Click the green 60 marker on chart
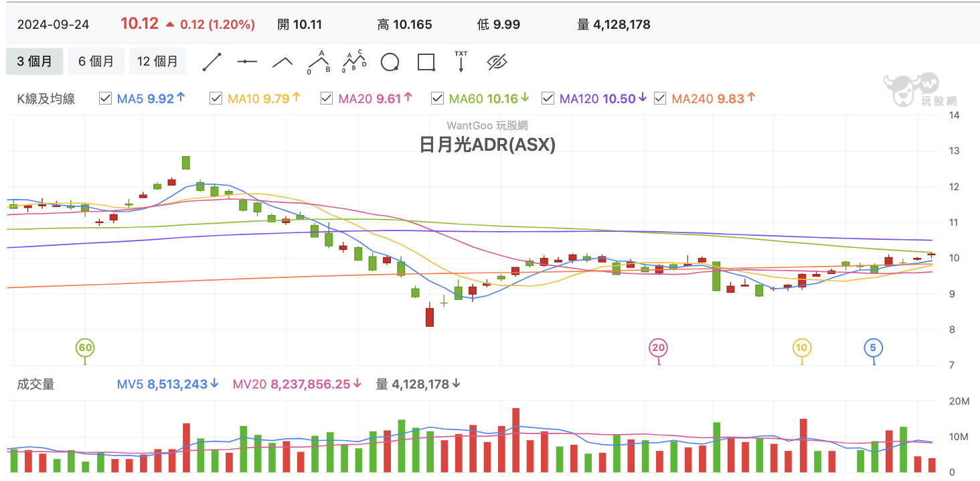Screen dimensions: 980x481 pyautogui.click(x=85, y=348)
